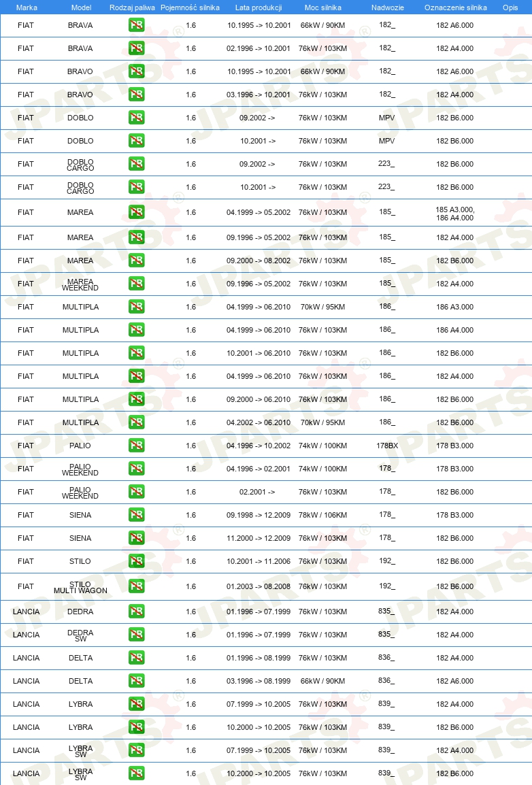Screen dimensions: 532x785
Task: Click fuel icon in LANCIA DEDRA SW row
Action: tap(136, 634)
